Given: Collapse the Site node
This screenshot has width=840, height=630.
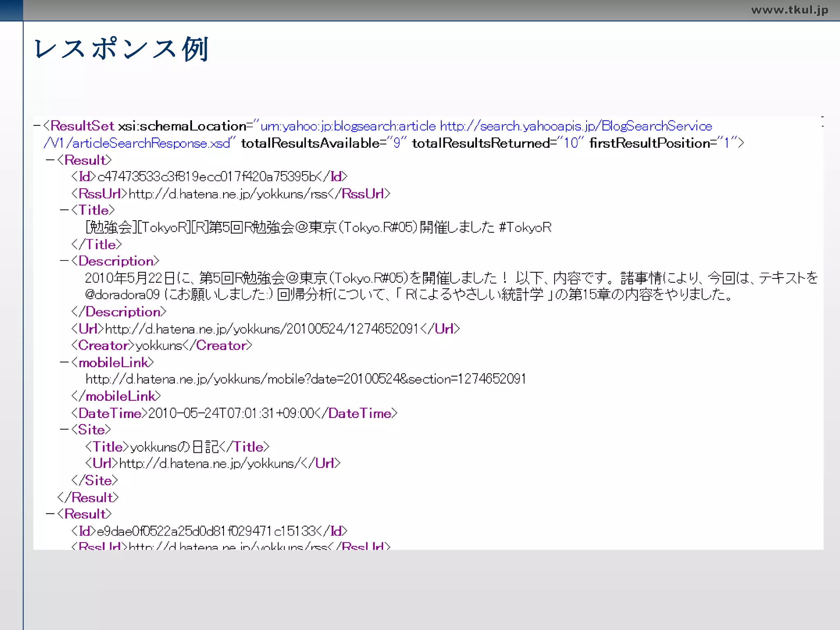Looking at the screenshot, I should (x=64, y=430).
